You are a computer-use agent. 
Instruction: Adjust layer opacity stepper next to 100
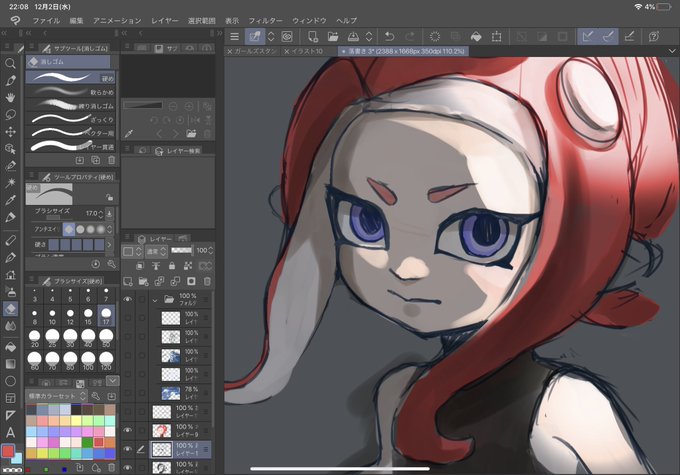pos(211,250)
